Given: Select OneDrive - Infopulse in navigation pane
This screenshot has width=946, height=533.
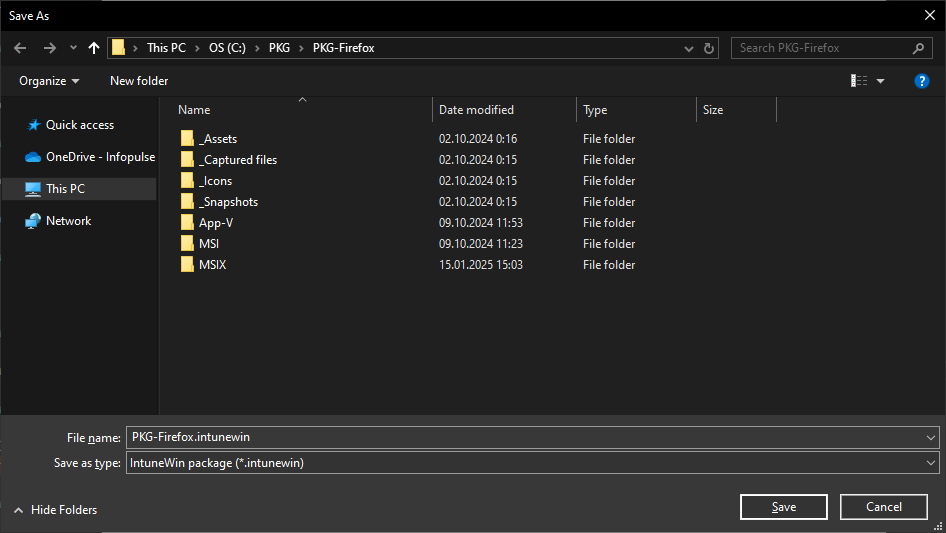Looking at the screenshot, I should (100, 157).
